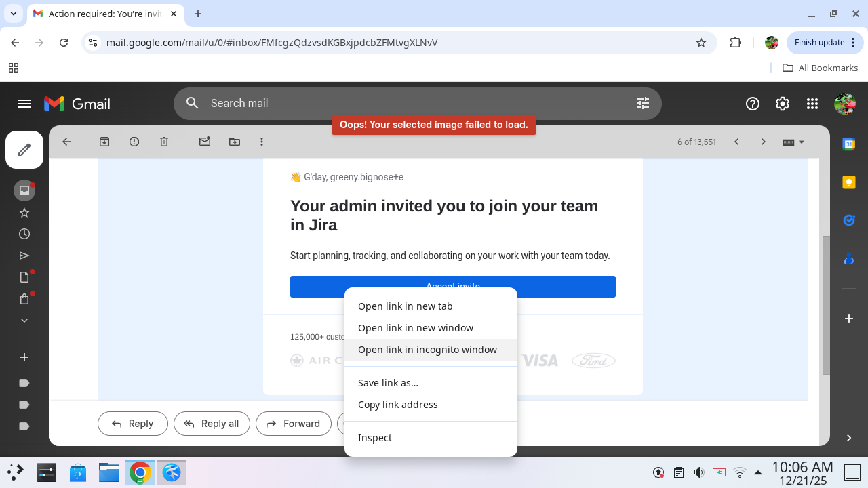Expand More labels chevron in sidebar
Image resolution: width=868 pixels, height=488 pixels.
pos(24,320)
